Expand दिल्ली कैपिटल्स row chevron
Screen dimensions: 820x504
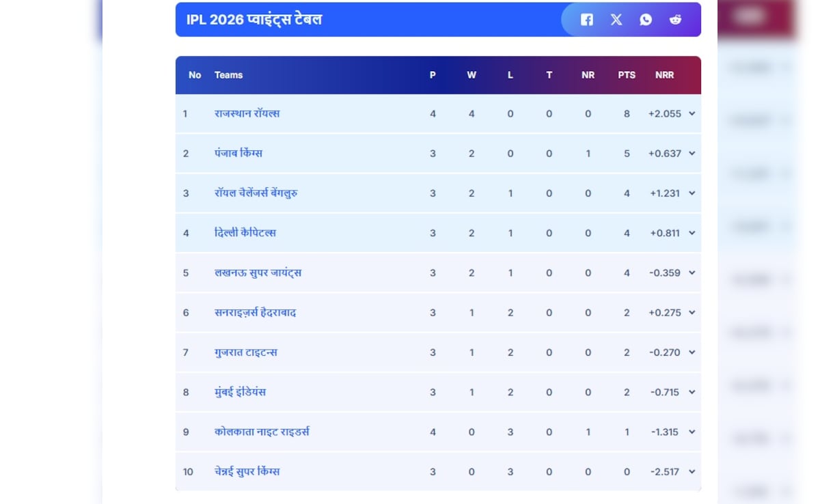click(692, 233)
